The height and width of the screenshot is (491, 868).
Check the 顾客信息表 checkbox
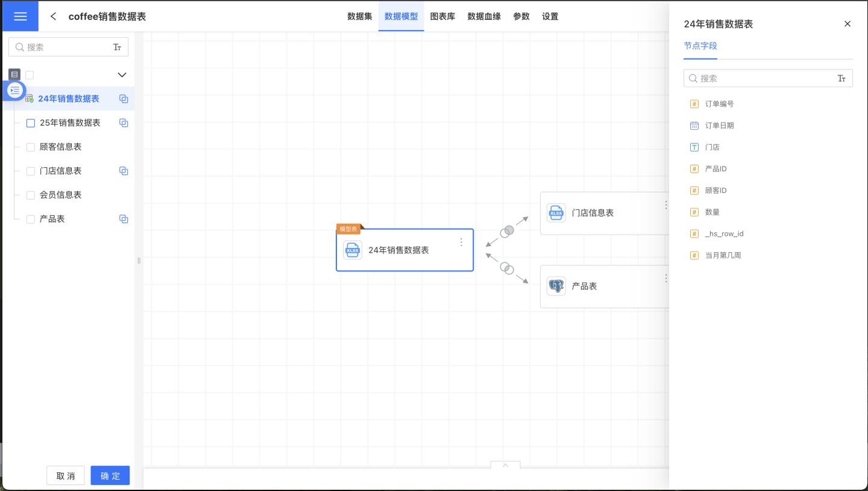tap(31, 147)
